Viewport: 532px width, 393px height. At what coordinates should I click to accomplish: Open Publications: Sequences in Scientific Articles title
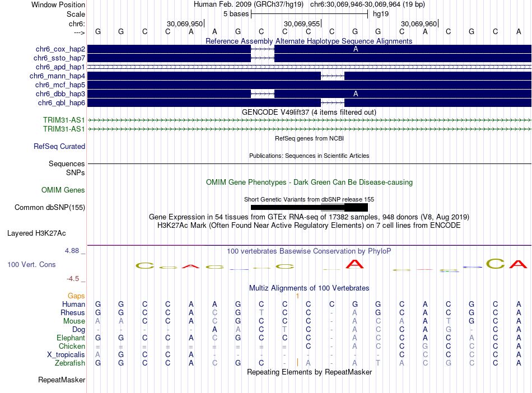tap(309, 156)
